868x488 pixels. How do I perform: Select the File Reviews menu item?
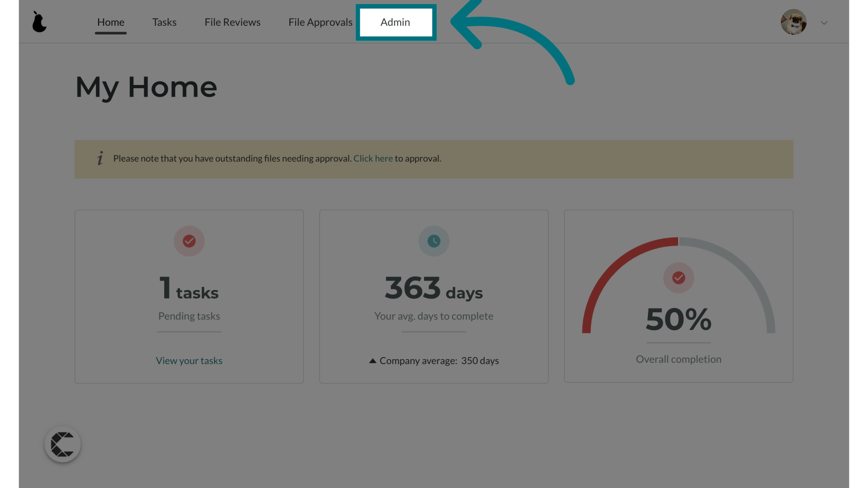point(232,21)
